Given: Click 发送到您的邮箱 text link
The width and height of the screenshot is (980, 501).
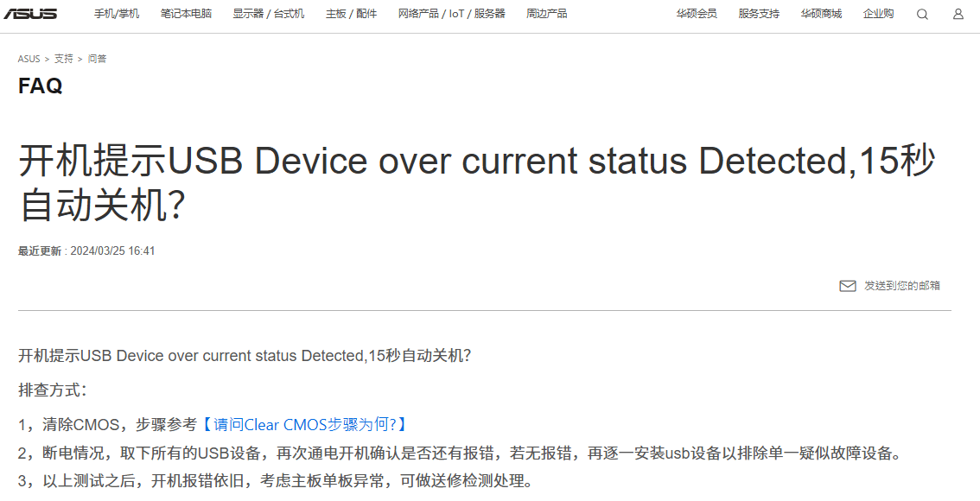Looking at the screenshot, I should pyautogui.click(x=902, y=286).
